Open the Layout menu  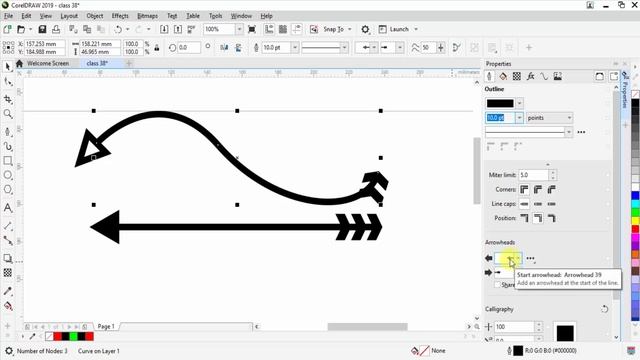(x=69, y=16)
